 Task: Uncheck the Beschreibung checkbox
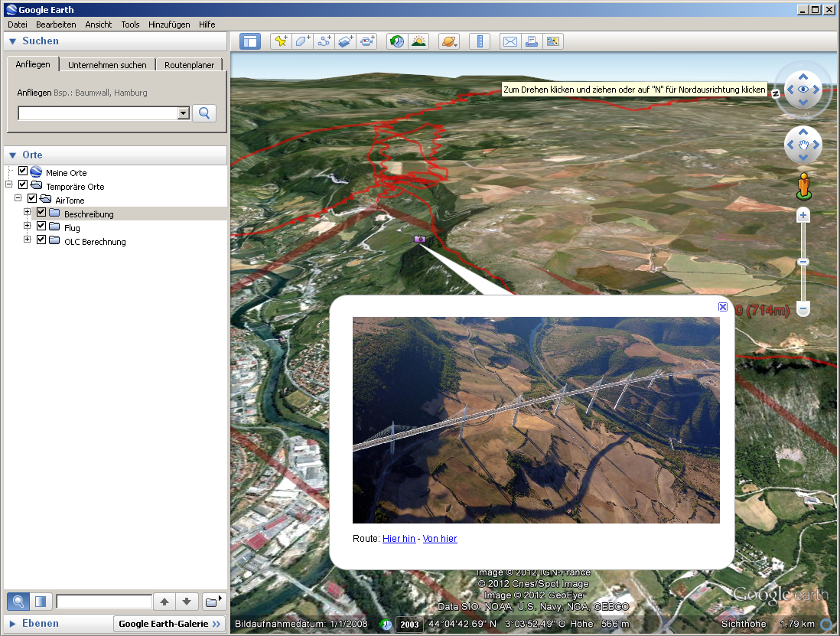[x=41, y=212]
